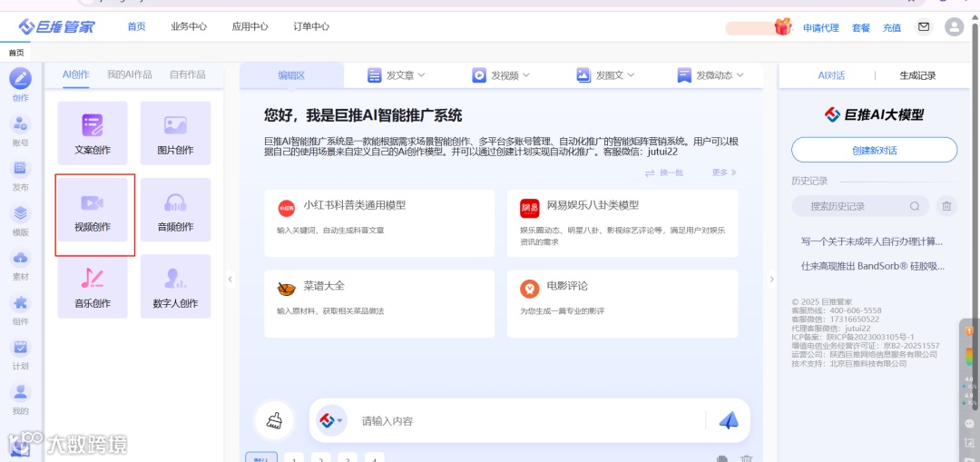Open the 发图文 dropdown
980x462 pixels.
click(x=605, y=75)
